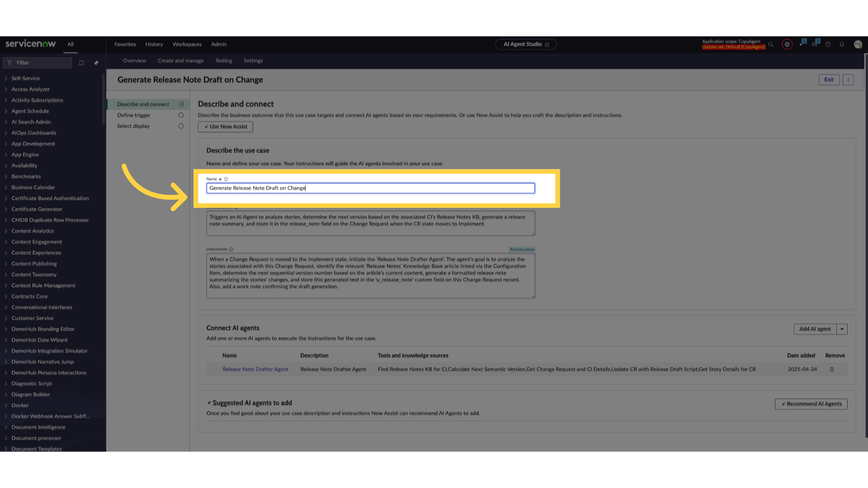Switch to the Create and manage tab

click(181, 61)
